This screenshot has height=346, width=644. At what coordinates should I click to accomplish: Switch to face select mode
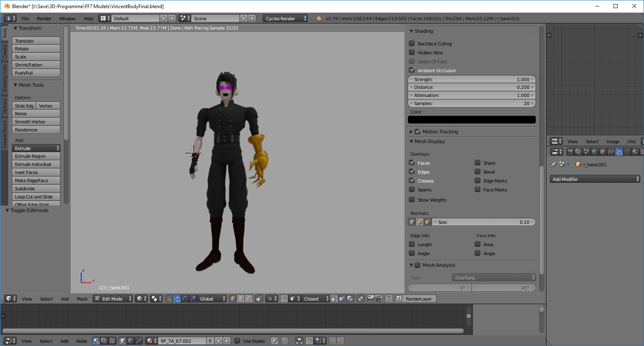coord(249,299)
